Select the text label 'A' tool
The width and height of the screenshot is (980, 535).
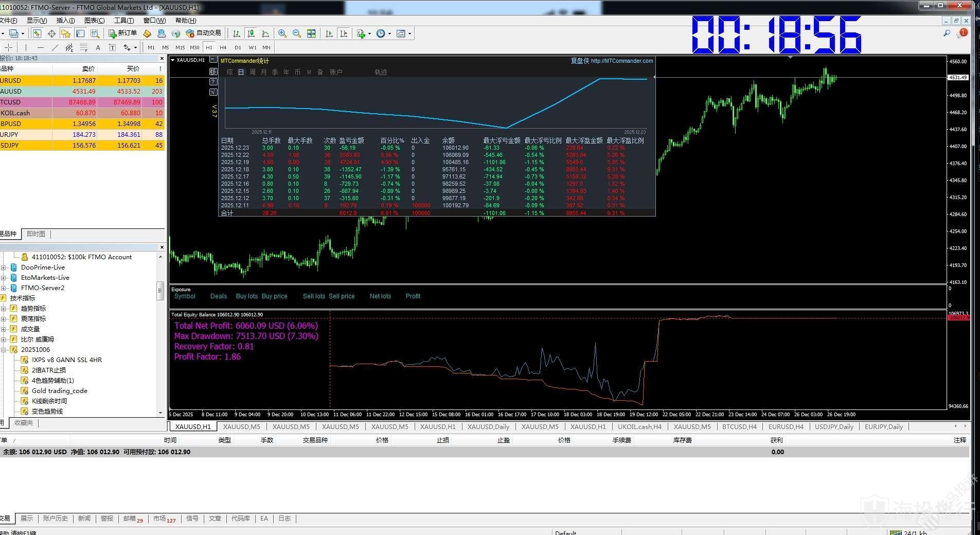tap(98, 47)
